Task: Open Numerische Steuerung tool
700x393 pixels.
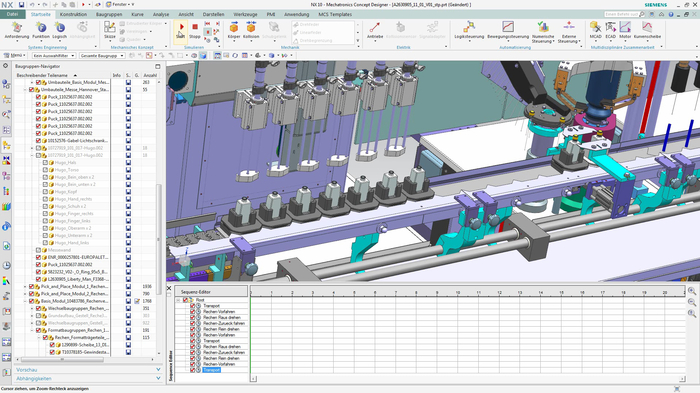Action: 543,31
